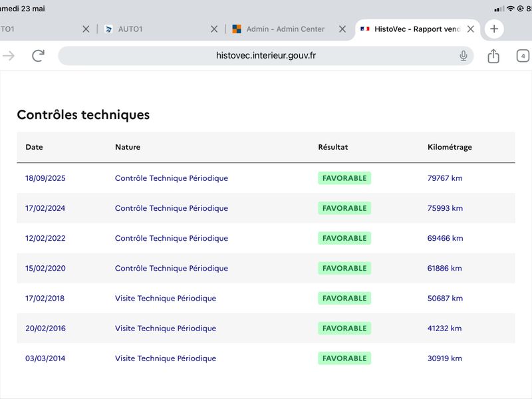Select the 18/09/2025 inspection date
This screenshot has height=399, width=532.
click(x=45, y=178)
